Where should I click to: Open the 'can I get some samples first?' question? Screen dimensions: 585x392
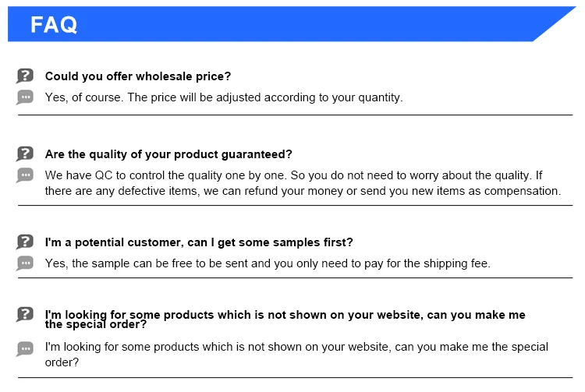(x=199, y=242)
